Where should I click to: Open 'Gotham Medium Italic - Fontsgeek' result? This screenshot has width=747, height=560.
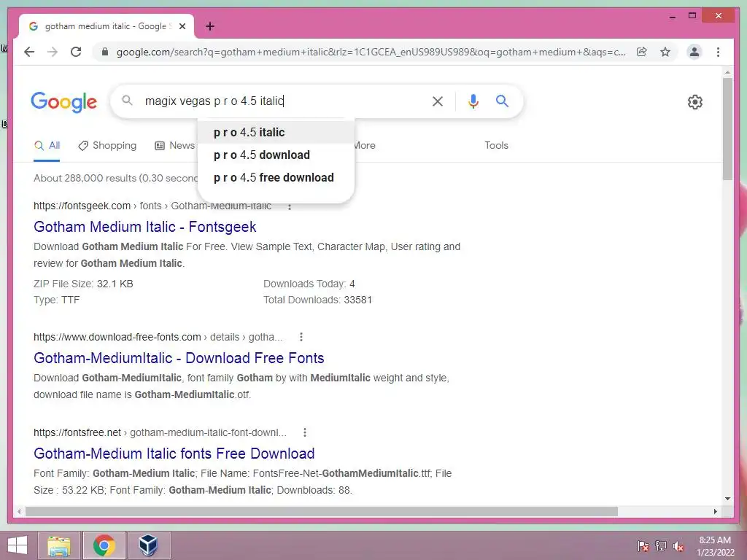145,227
